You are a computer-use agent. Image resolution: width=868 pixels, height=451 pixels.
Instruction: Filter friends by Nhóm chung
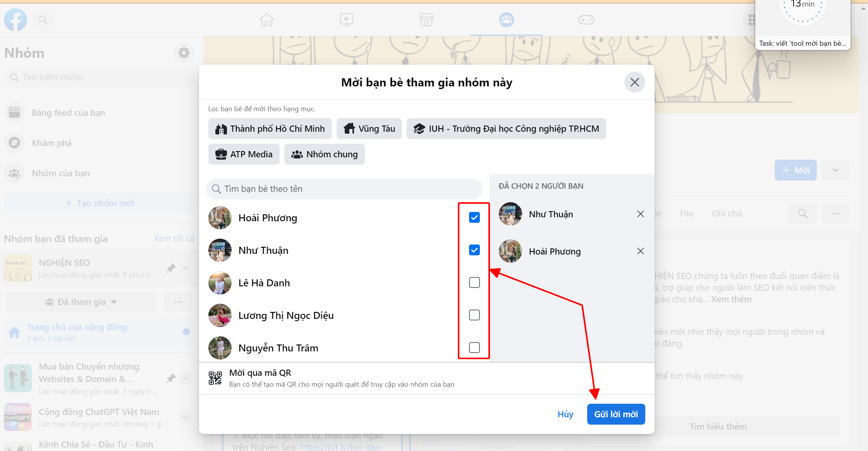(325, 154)
